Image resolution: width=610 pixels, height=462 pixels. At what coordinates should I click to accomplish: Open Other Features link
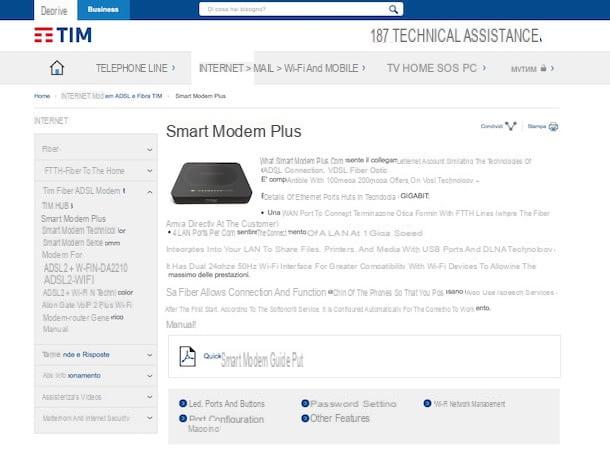(x=340, y=418)
